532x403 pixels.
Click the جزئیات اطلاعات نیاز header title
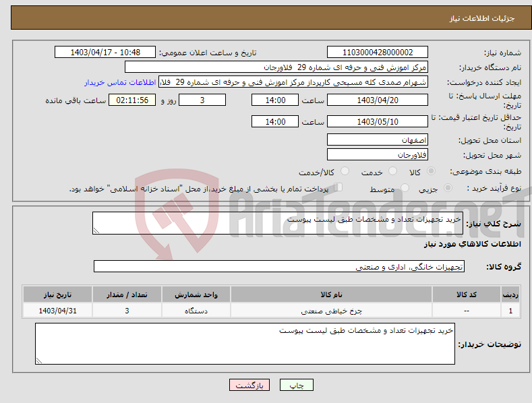click(x=482, y=18)
